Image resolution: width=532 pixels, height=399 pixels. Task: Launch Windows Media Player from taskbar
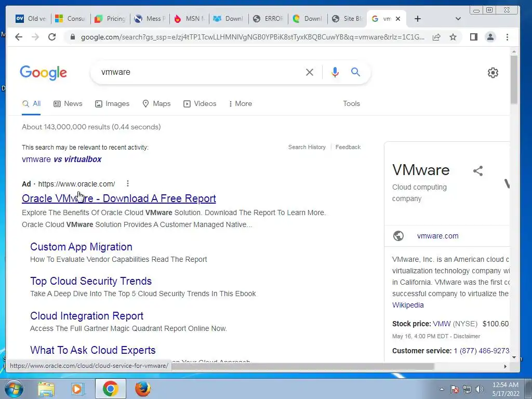point(77,389)
